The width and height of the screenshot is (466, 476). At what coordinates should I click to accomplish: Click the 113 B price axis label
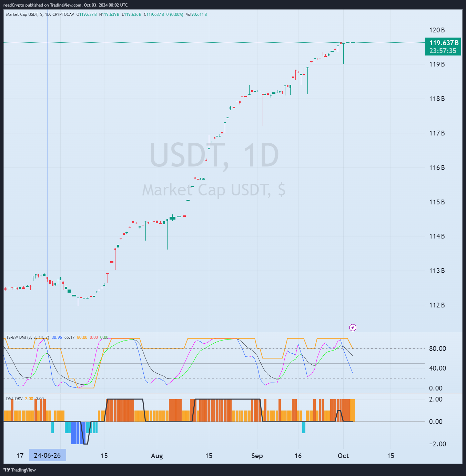pos(437,271)
